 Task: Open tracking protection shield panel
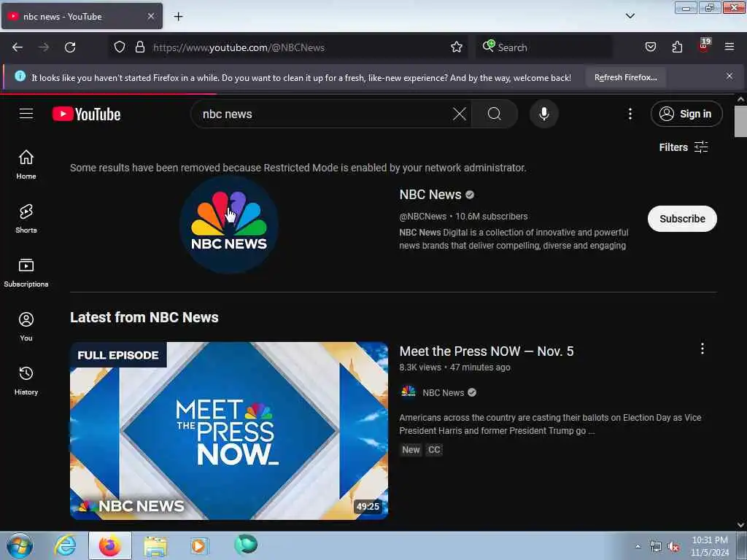(120, 47)
